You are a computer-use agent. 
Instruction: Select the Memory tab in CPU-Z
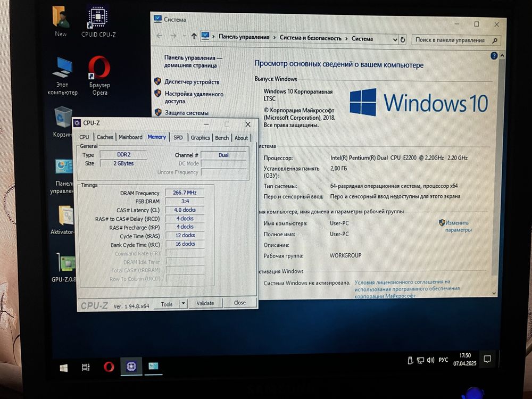click(157, 137)
